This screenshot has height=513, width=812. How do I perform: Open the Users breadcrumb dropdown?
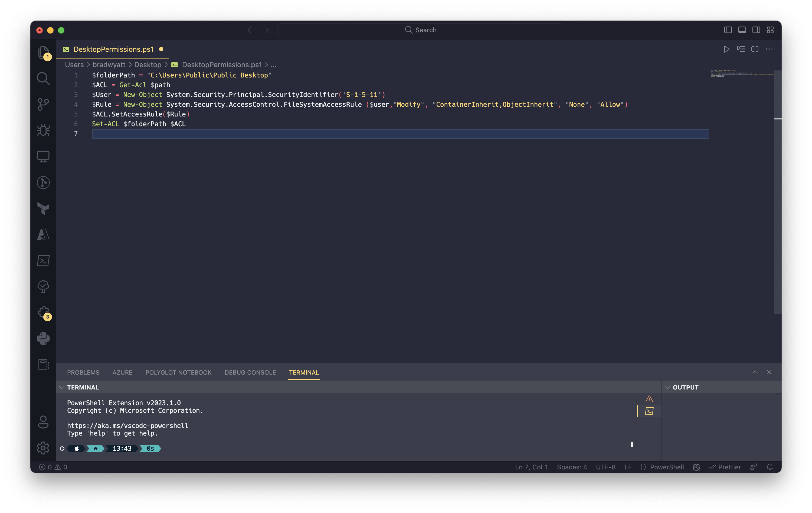[74, 65]
